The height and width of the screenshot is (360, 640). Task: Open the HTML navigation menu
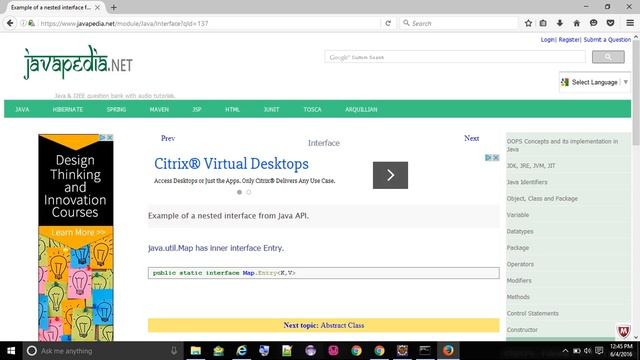click(232, 109)
